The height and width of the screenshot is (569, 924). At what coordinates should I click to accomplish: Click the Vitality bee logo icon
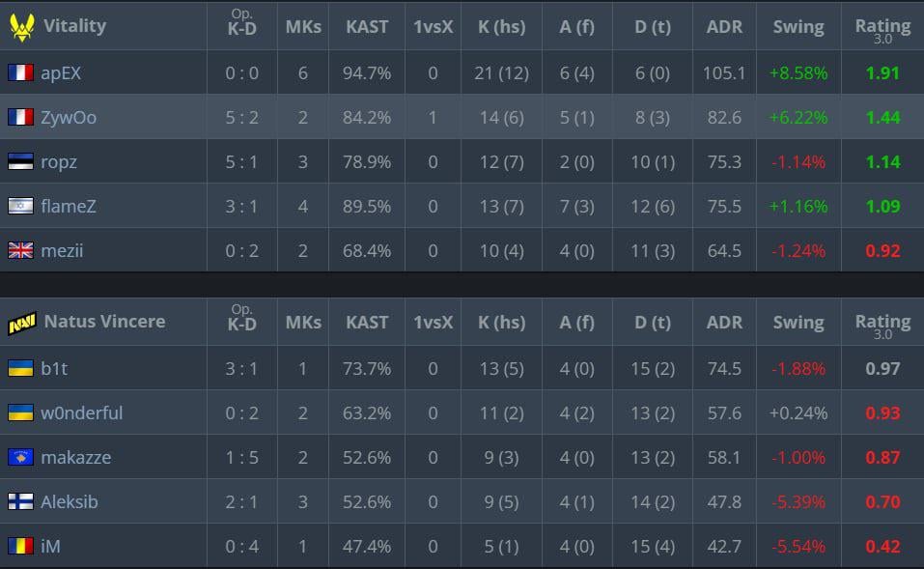21,26
